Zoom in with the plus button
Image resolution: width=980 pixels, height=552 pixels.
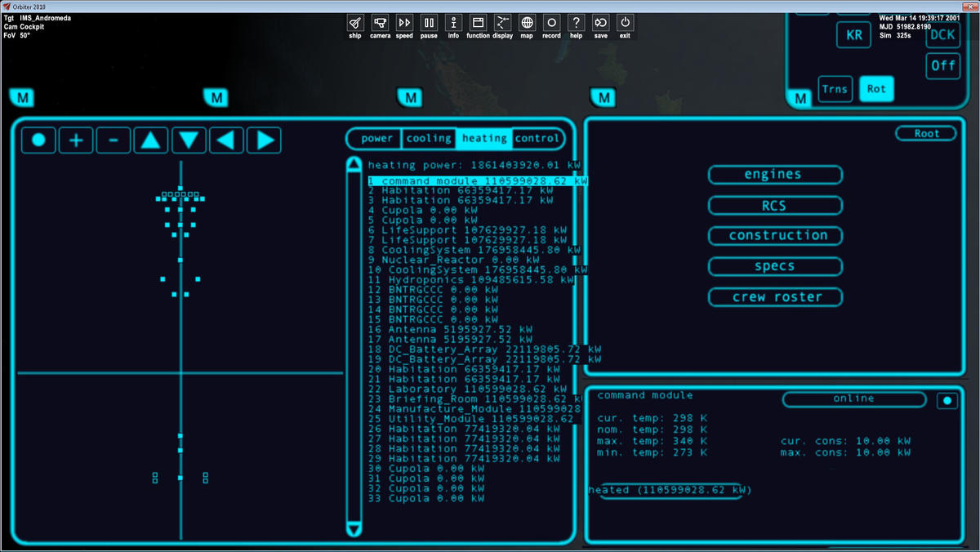tap(76, 140)
